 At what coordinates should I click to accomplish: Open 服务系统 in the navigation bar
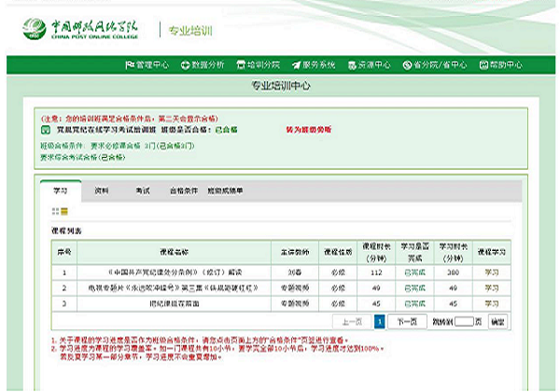(x=314, y=65)
